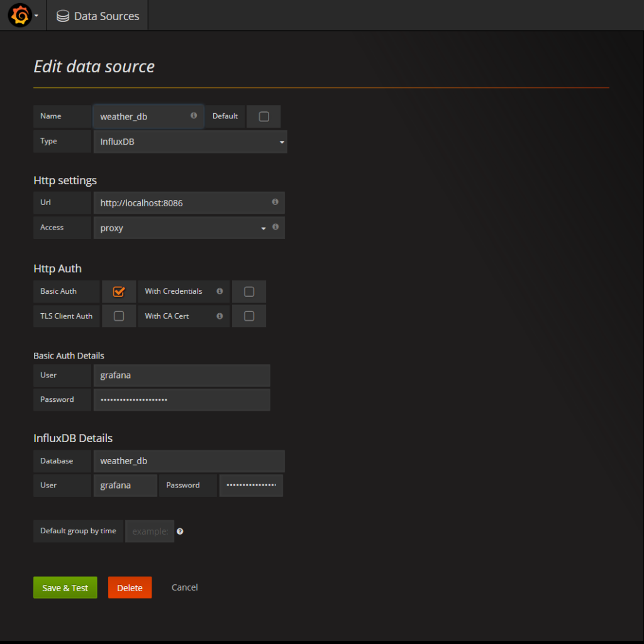The height and width of the screenshot is (644, 644).
Task: Focus the Default group by time field
Action: point(150,531)
